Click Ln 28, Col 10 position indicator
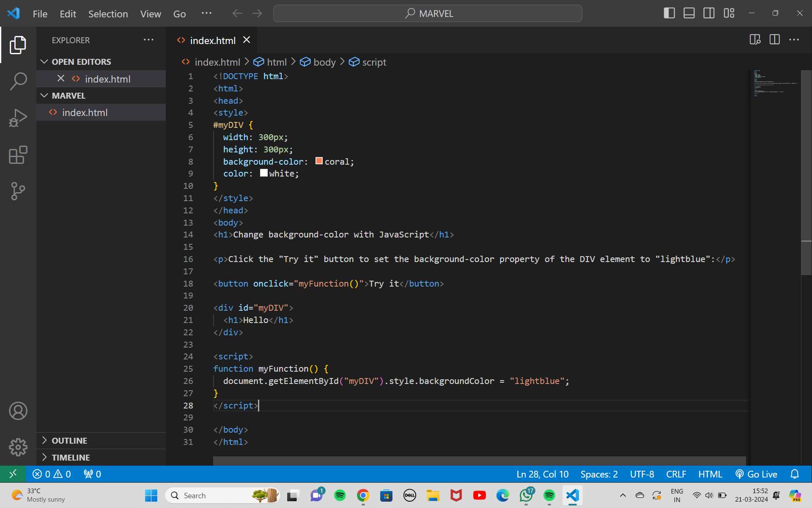Screen dimensions: 812x508 (x=543, y=474)
